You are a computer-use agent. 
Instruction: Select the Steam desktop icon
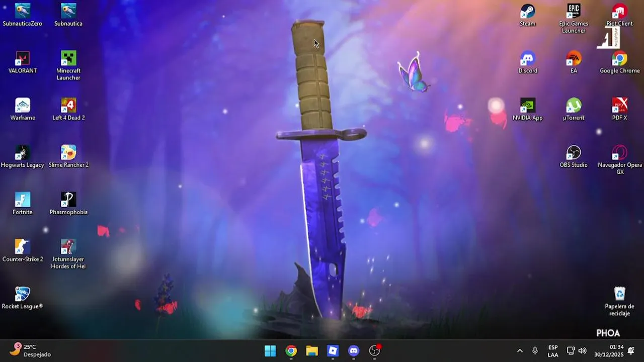(527, 15)
